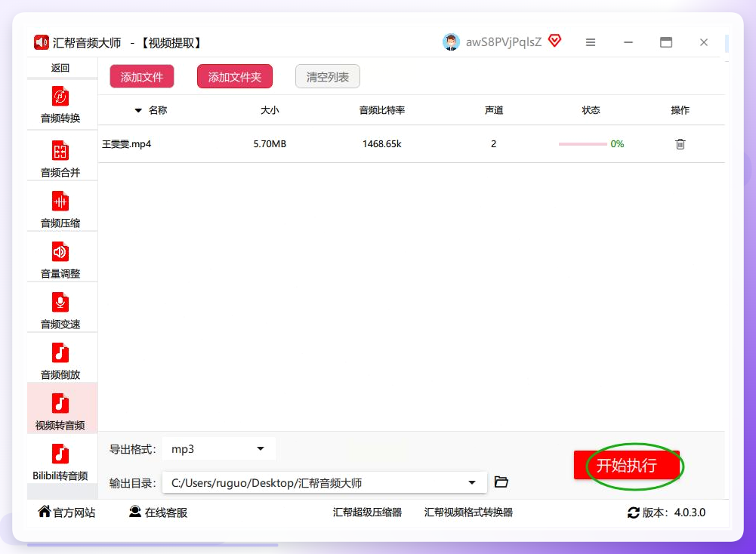Select the 王雯雯.mp4 file row
The width and height of the screenshot is (756, 554).
[x=412, y=144]
